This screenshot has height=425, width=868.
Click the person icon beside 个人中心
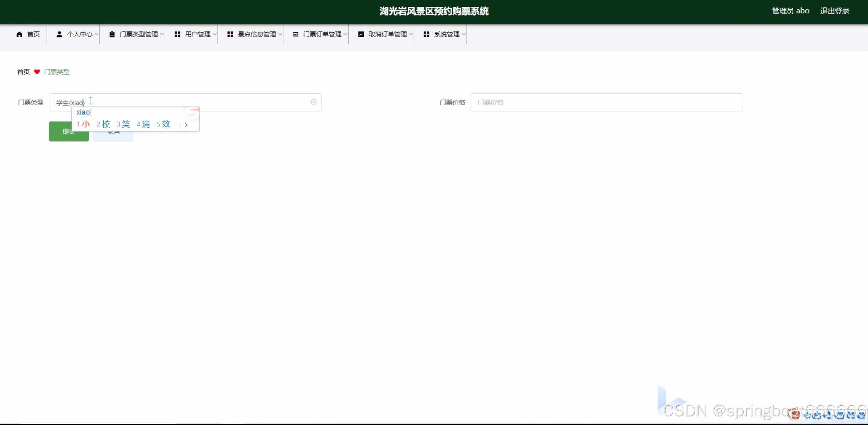tap(59, 34)
